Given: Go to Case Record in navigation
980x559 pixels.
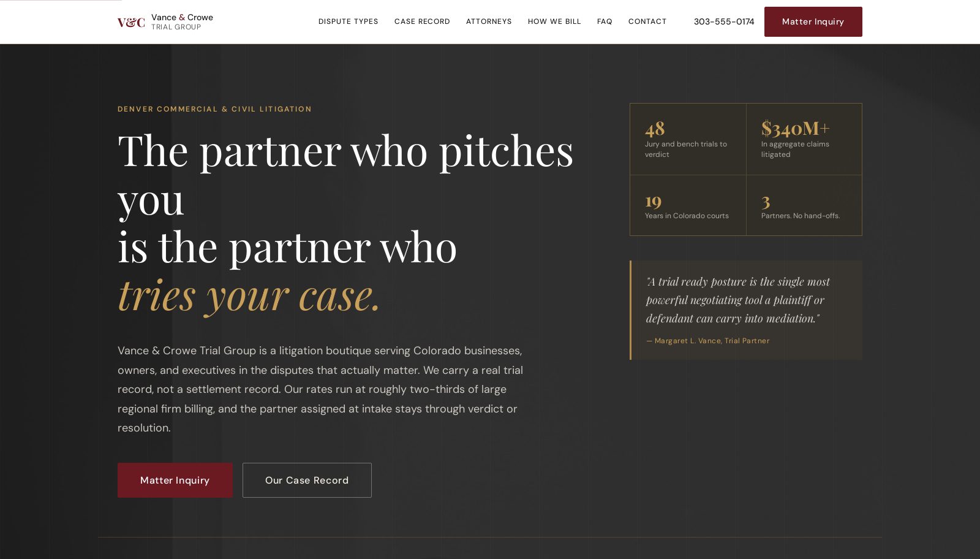Looking at the screenshot, I should click(422, 21).
